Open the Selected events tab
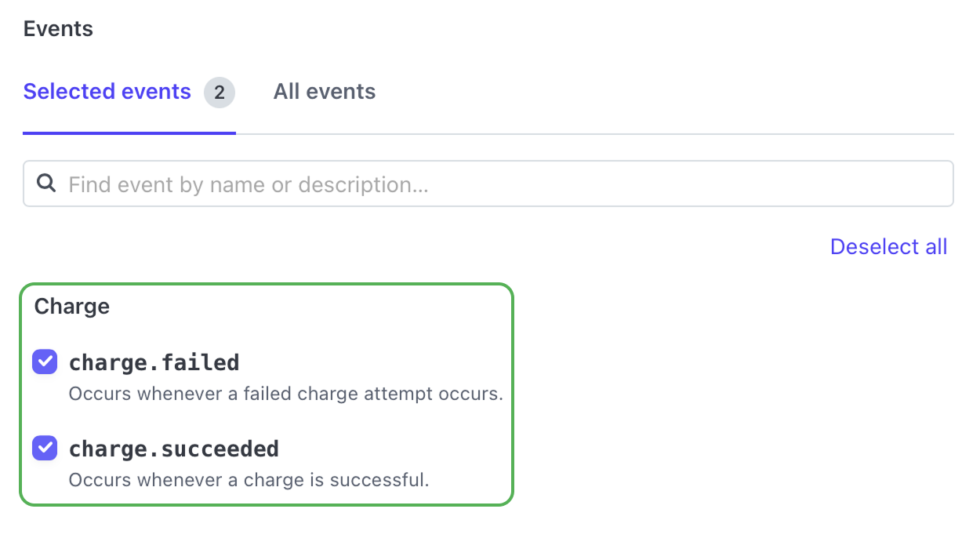The height and width of the screenshot is (538, 980). [107, 92]
